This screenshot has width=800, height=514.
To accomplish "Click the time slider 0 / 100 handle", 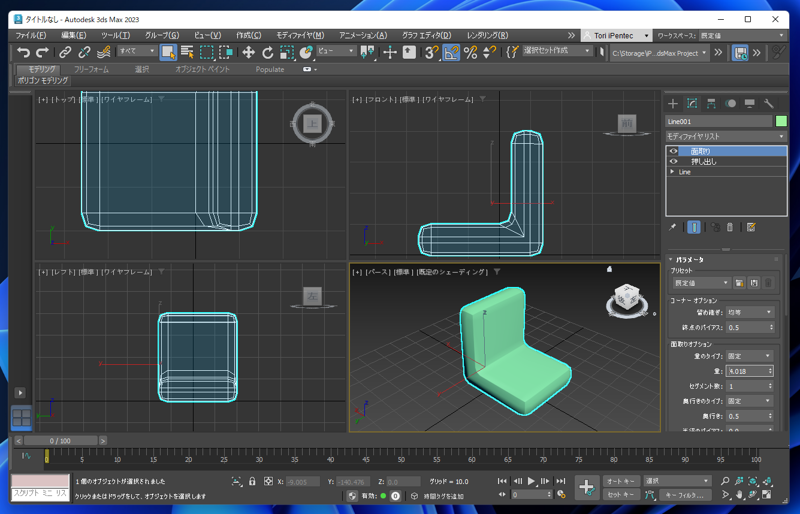I will [61, 440].
